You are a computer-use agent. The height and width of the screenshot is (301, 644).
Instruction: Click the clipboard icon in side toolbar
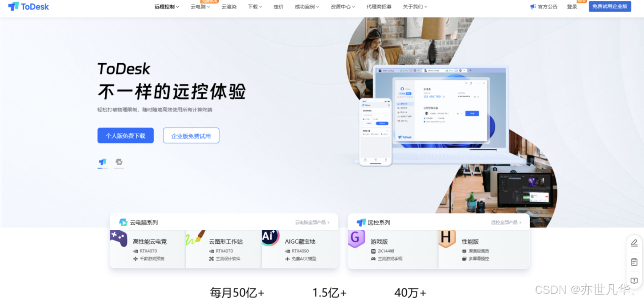point(634,262)
